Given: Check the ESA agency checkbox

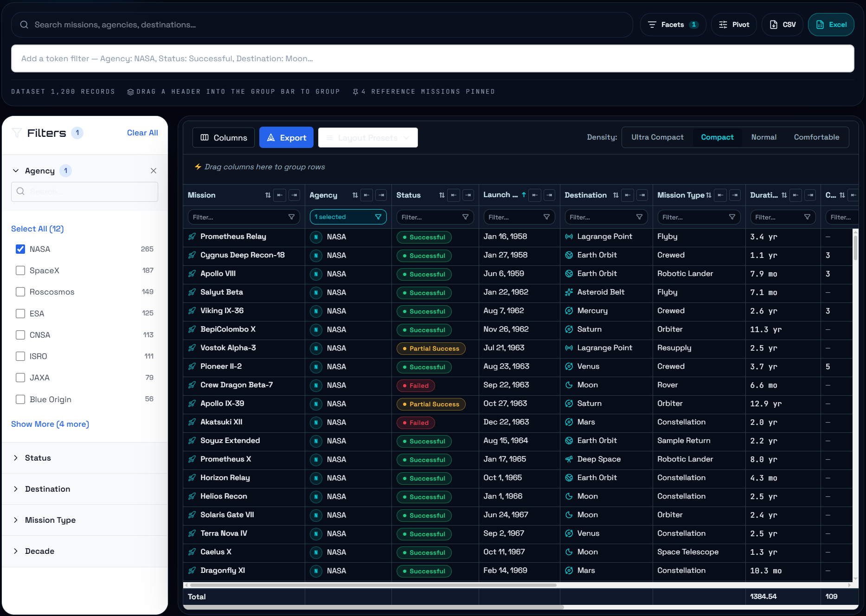Looking at the screenshot, I should tap(20, 314).
